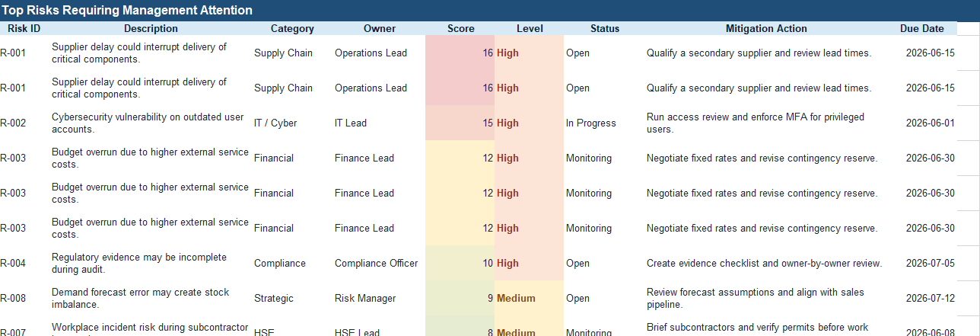Click the Description column header

point(151,28)
